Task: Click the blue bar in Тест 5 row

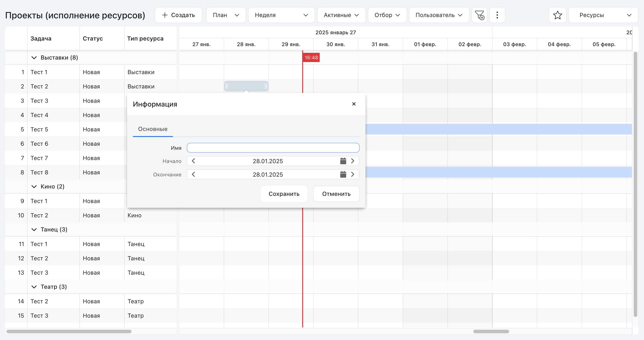Action: coord(499,129)
